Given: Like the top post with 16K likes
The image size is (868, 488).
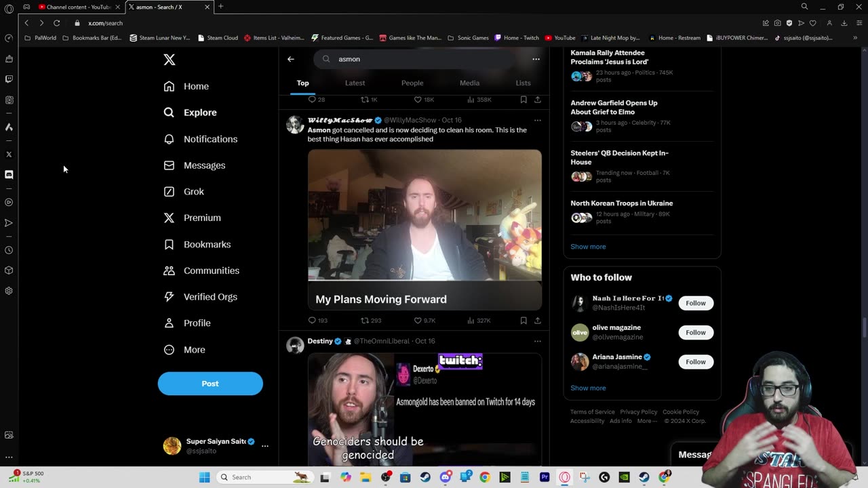Looking at the screenshot, I should (424, 100).
